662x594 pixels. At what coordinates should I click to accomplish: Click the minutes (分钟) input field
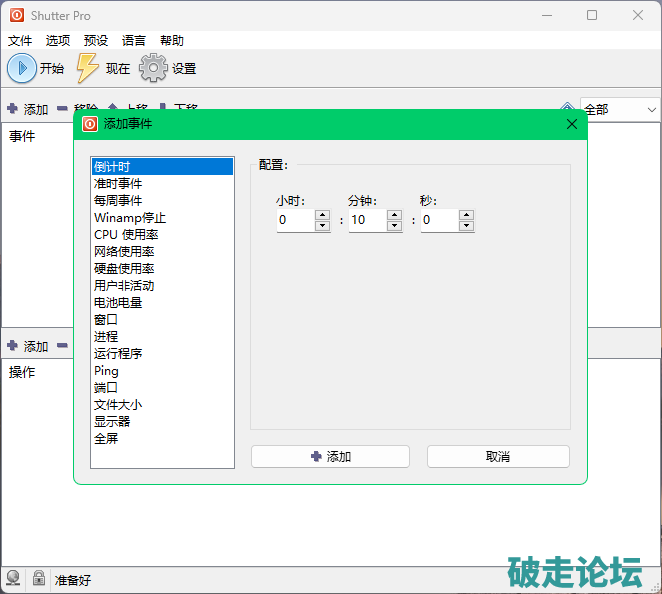coord(368,220)
